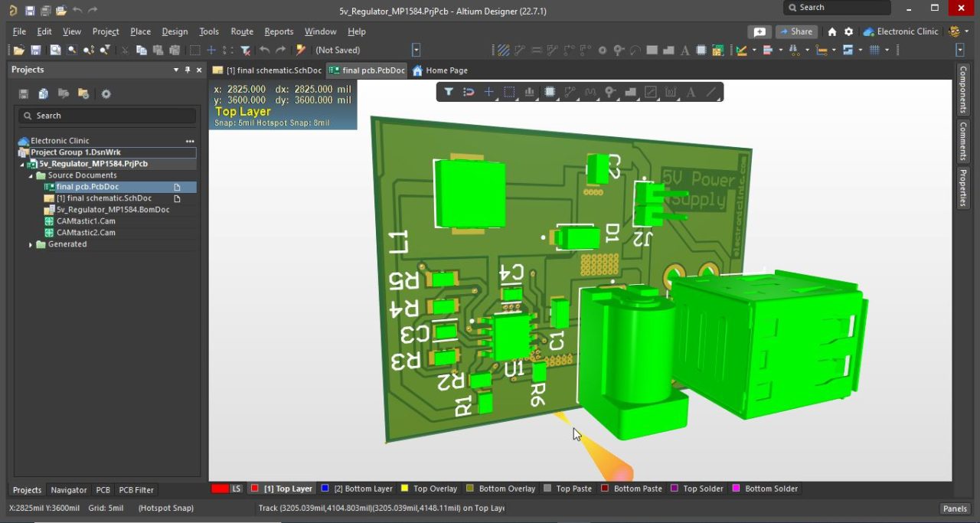Pin the Projects panel

coord(188,70)
